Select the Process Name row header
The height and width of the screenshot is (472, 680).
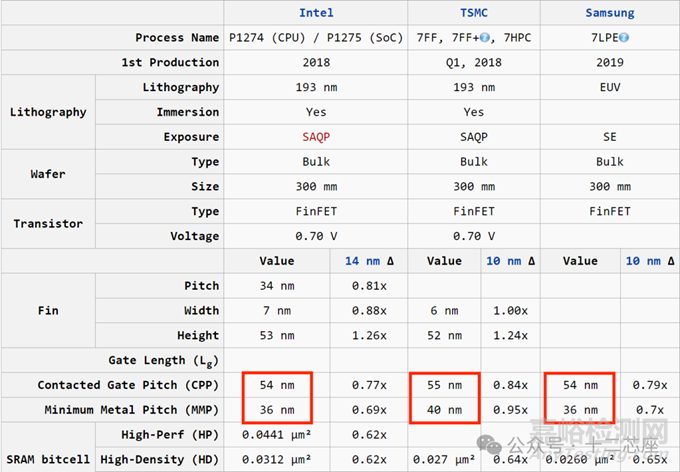176,38
